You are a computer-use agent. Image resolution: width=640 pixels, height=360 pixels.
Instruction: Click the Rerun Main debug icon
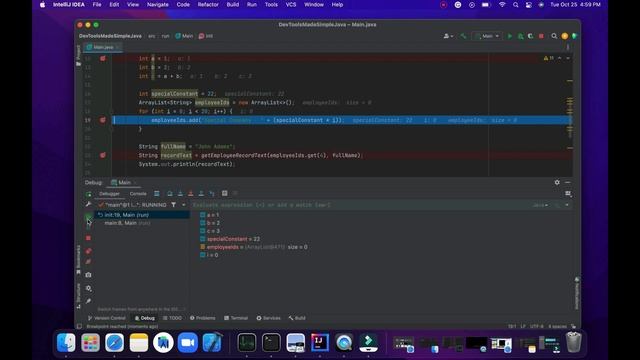[89, 194]
